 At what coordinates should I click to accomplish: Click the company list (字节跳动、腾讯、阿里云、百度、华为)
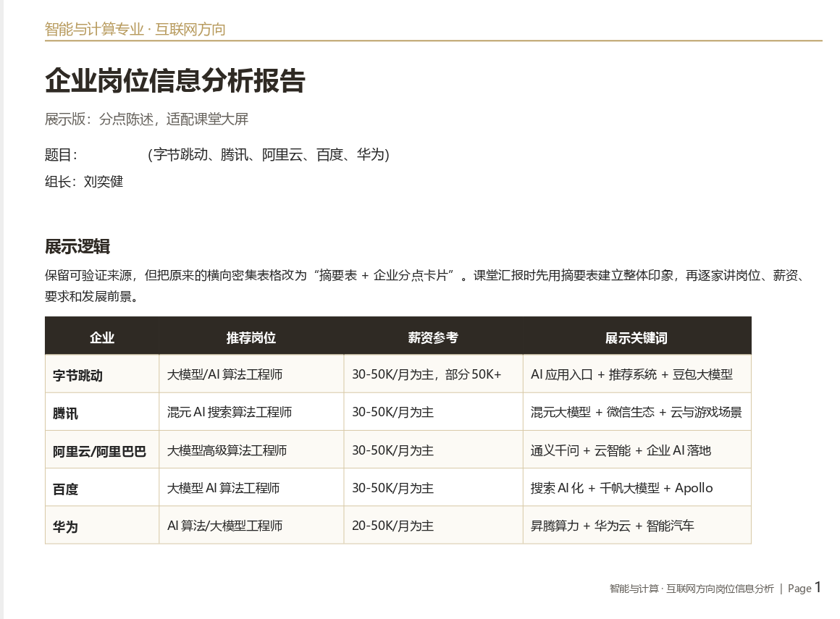pos(269,155)
